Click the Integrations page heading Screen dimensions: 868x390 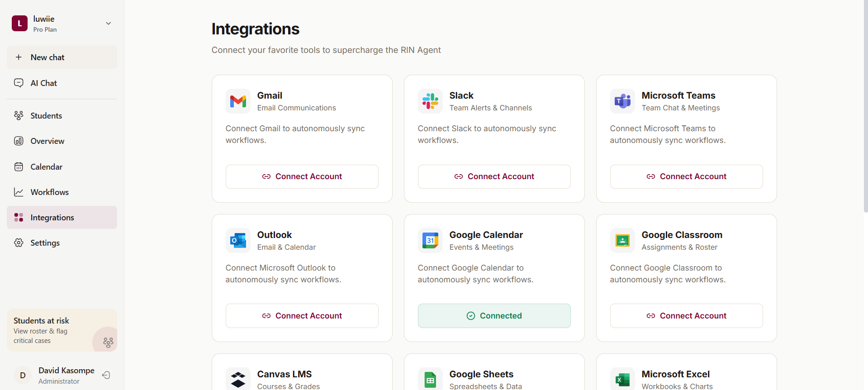pos(256,29)
